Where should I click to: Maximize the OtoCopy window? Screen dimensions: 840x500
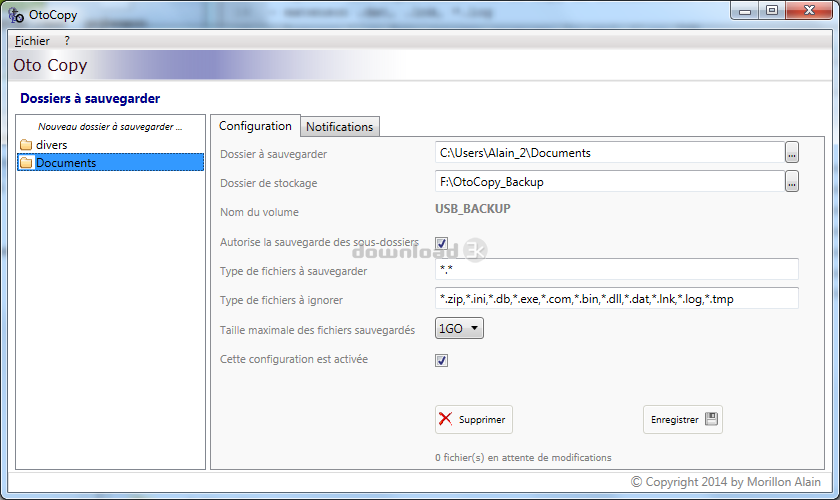[x=772, y=11]
